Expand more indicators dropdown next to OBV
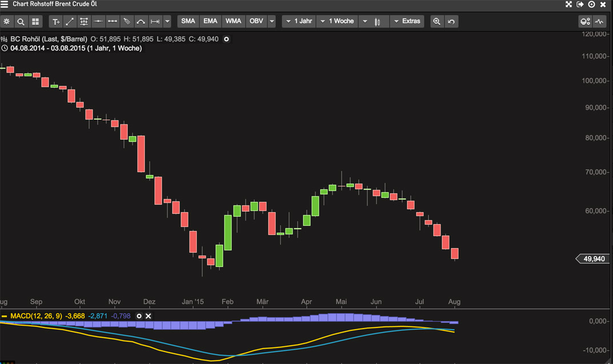 click(x=272, y=22)
